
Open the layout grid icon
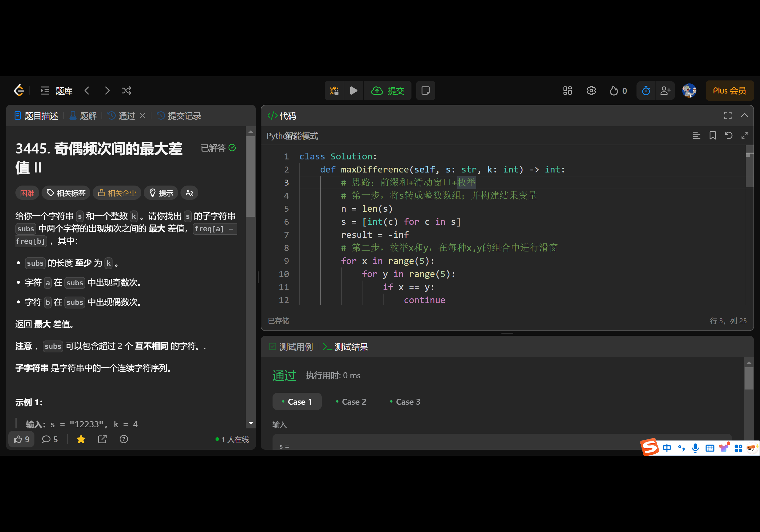(x=567, y=91)
